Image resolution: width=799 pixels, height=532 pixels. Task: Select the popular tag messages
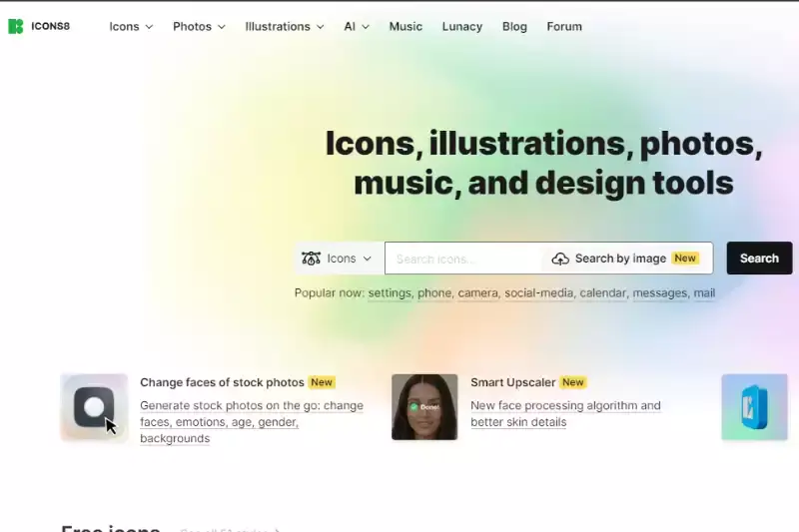(660, 293)
